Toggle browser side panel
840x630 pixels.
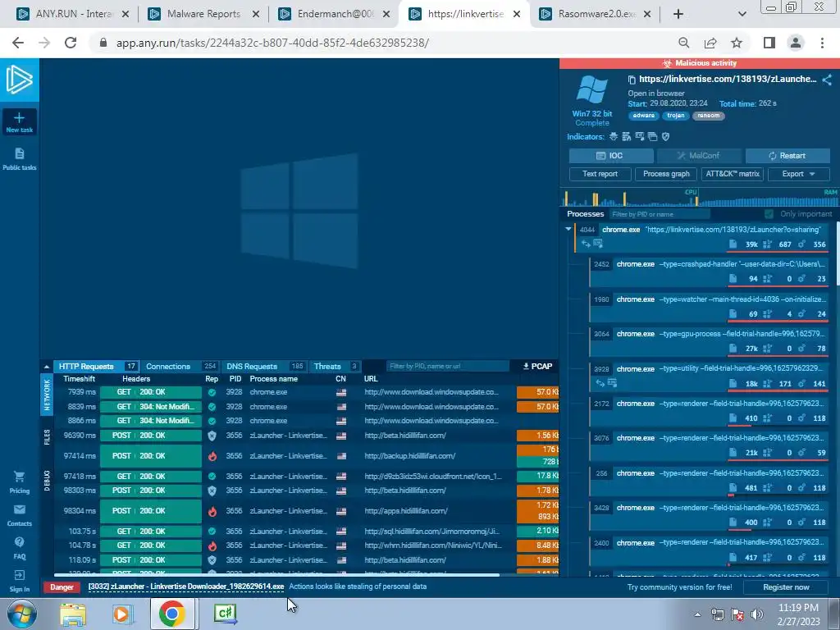point(769,43)
